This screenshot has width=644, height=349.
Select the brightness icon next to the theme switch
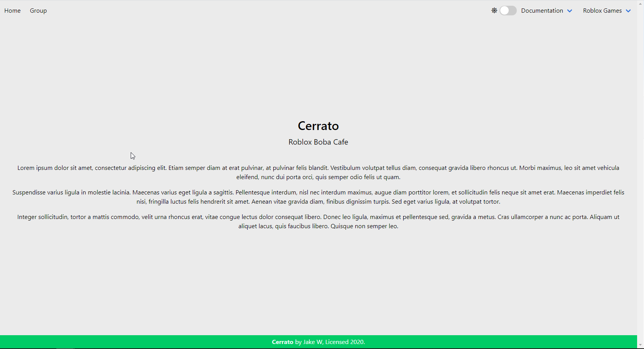(495, 10)
